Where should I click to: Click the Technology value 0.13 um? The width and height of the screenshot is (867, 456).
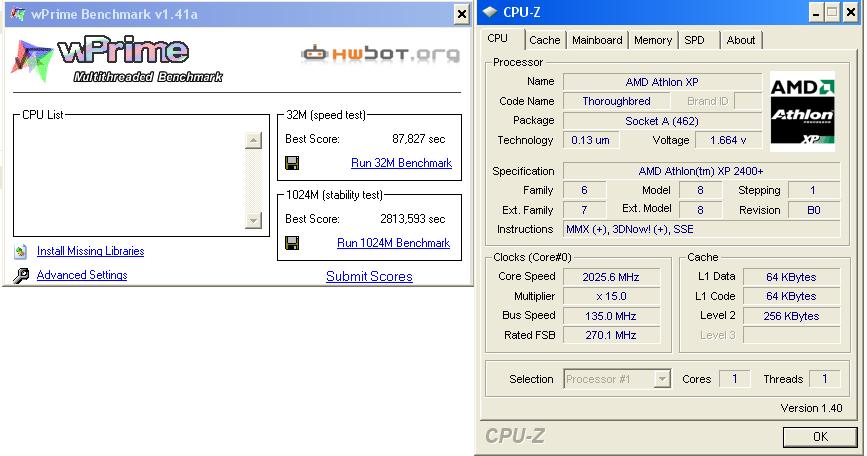click(591, 140)
